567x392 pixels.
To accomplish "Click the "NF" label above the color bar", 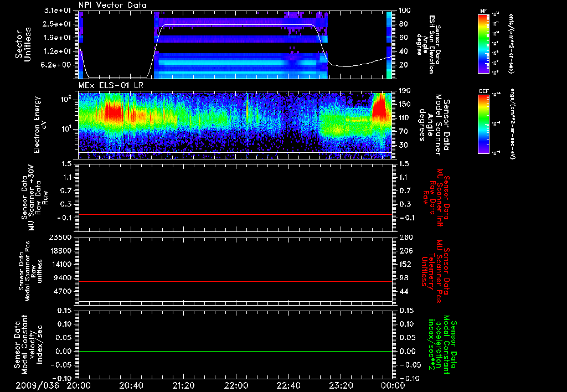I will pos(483,11).
